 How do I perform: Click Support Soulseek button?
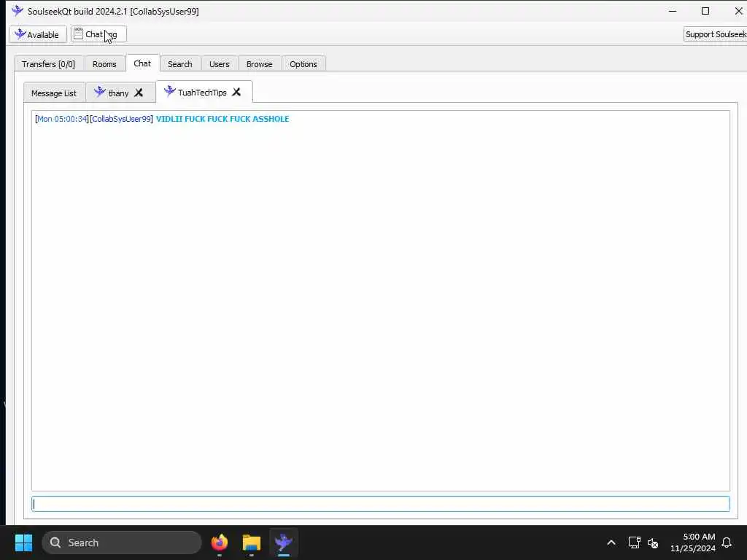coord(715,34)
